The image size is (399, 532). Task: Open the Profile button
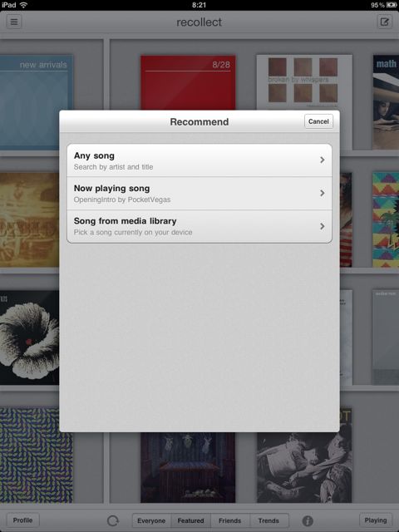[22, 520]
